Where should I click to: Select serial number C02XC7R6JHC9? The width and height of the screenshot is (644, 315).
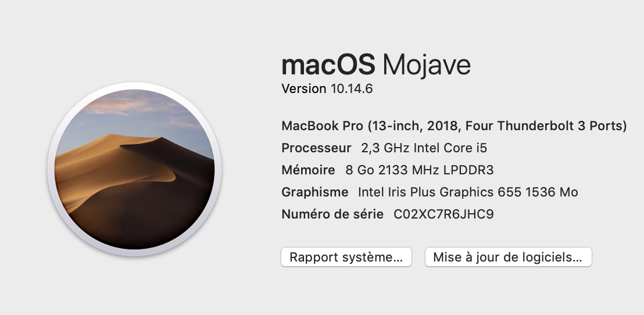(x=443, y=214)
